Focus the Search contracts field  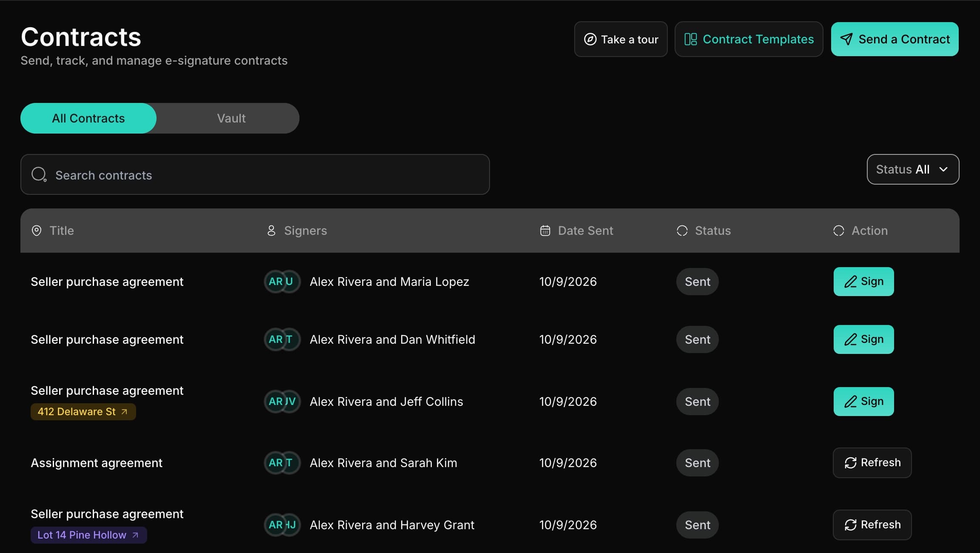tap(255, 174)
